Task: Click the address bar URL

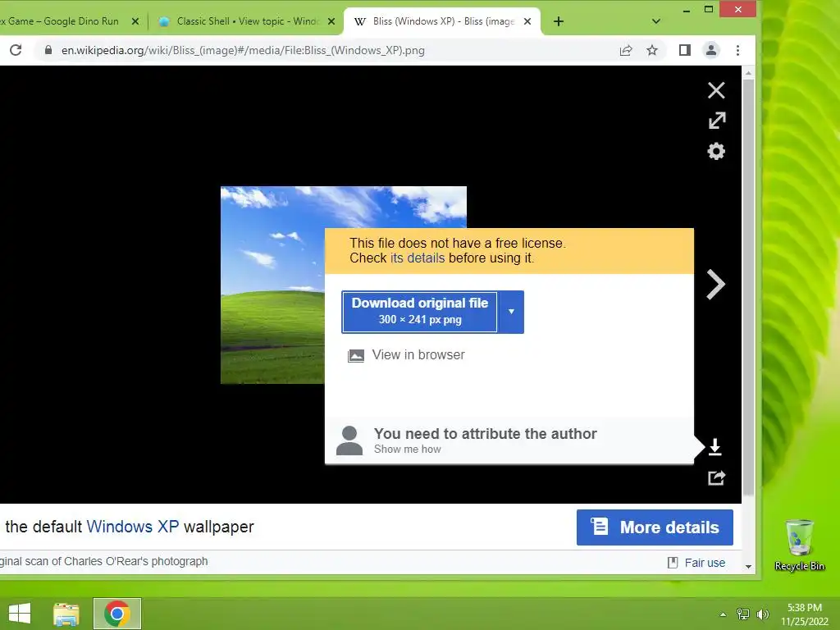Action: [x=243, y=50]
